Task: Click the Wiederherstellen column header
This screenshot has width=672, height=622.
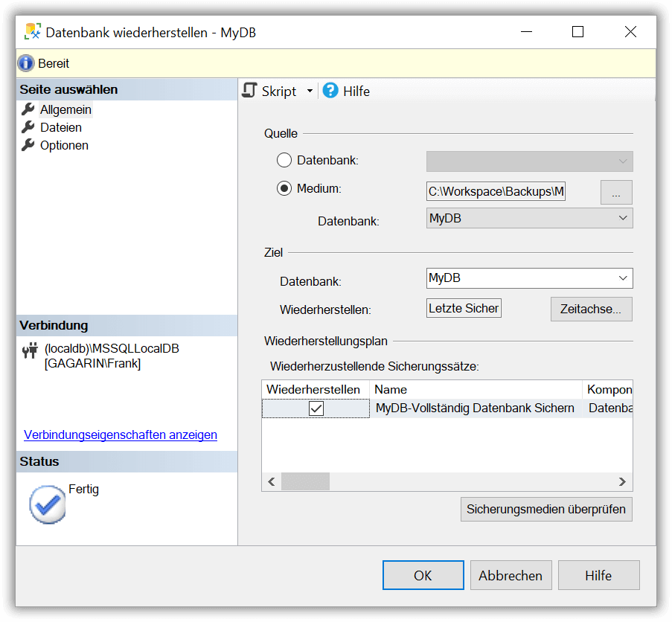Action: tap(316, 389)
